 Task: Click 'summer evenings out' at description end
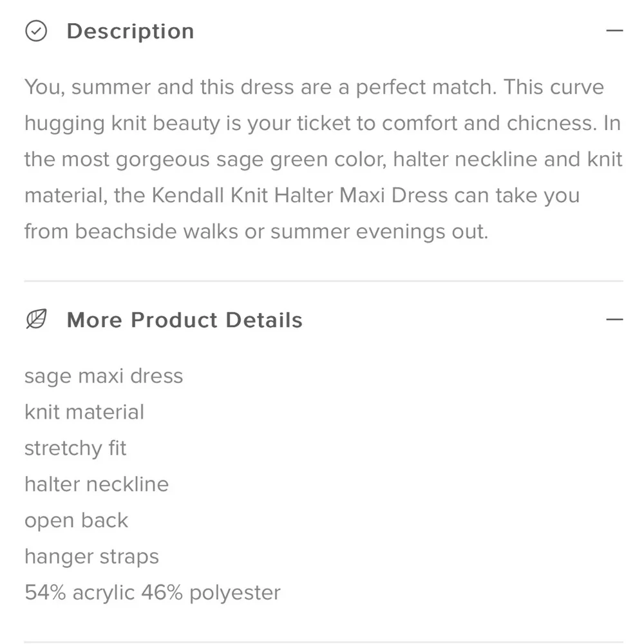(x=379, y=231)
